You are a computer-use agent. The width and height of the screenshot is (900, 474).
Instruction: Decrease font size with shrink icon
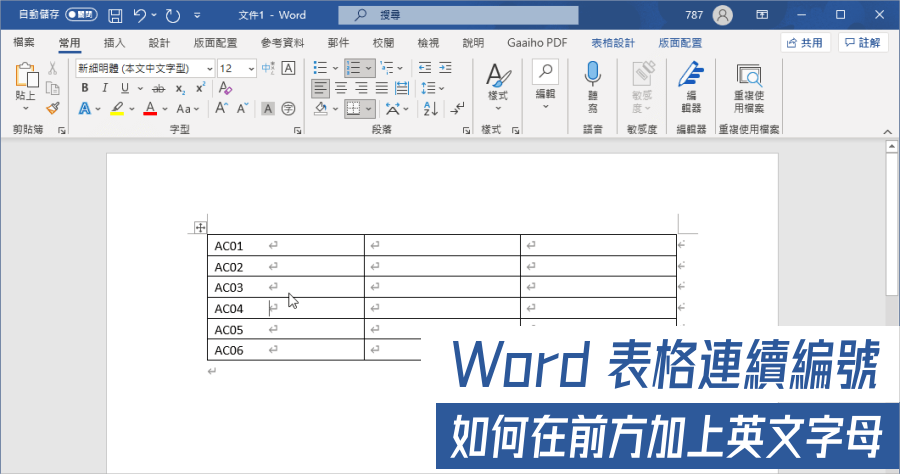coord(242,108)
